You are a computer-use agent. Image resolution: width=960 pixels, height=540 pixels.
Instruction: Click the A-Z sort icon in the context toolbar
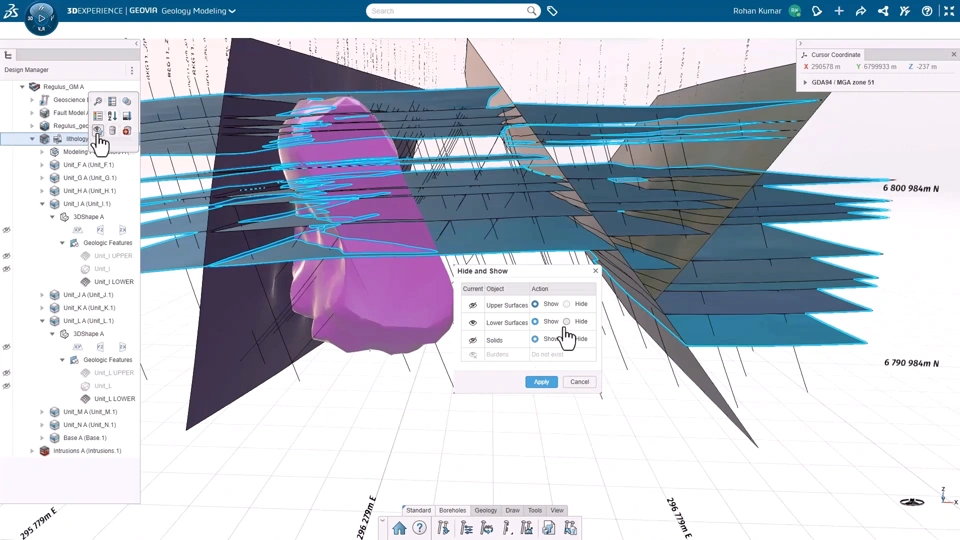pos(112,116)
